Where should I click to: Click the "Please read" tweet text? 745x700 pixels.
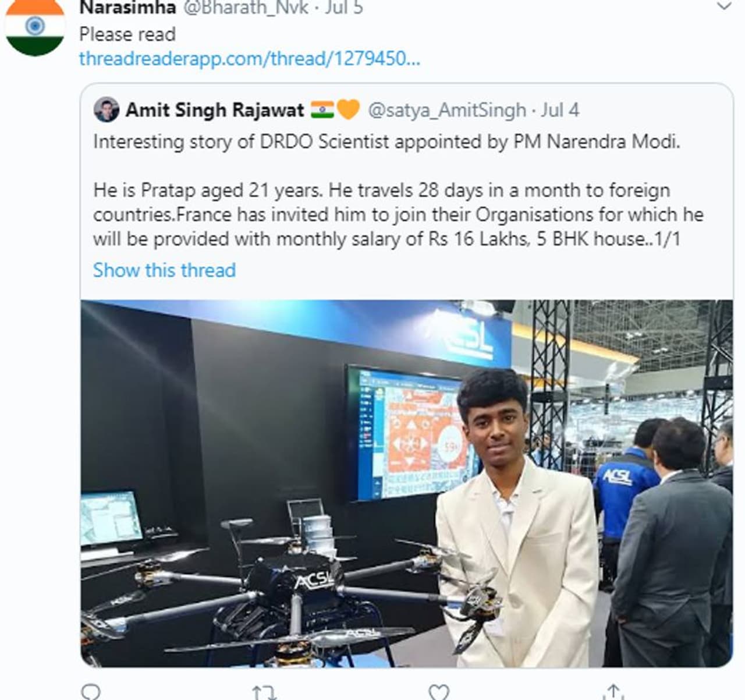(x=127, y=34)
